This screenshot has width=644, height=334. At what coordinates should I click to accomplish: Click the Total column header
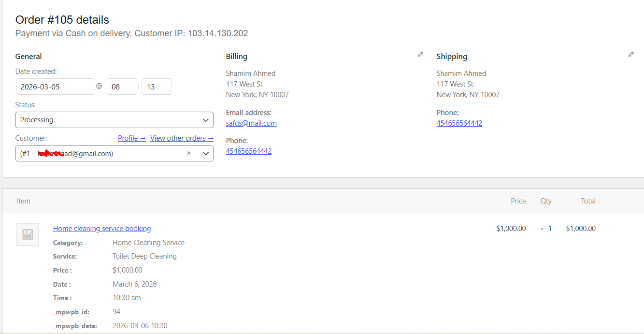tap(588, 201)
